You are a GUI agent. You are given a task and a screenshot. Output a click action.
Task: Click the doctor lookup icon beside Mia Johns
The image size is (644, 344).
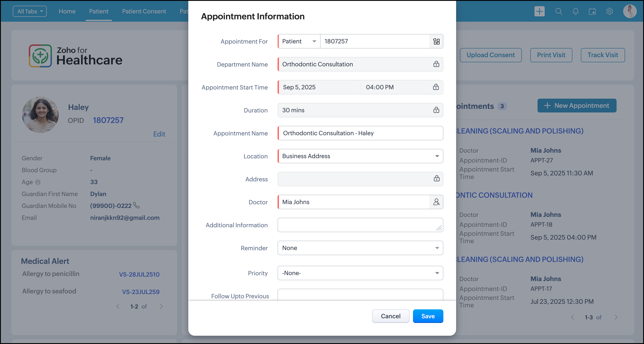436,202
